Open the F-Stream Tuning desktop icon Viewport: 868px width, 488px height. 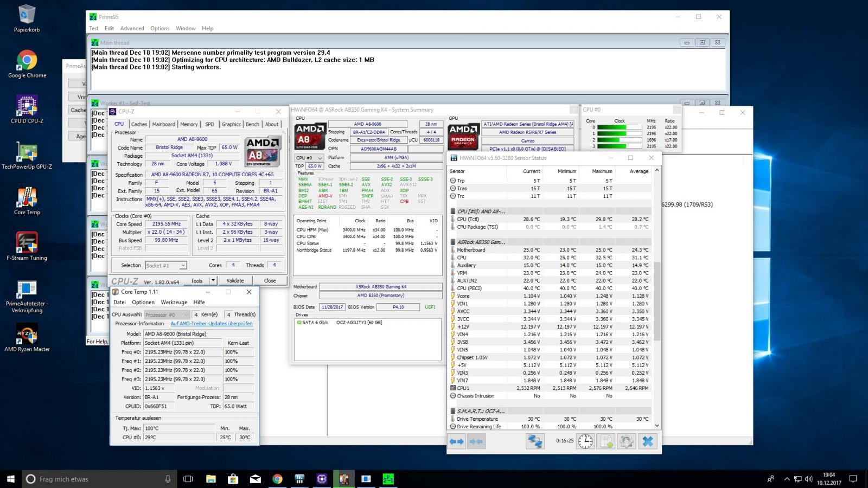(27, 247)
